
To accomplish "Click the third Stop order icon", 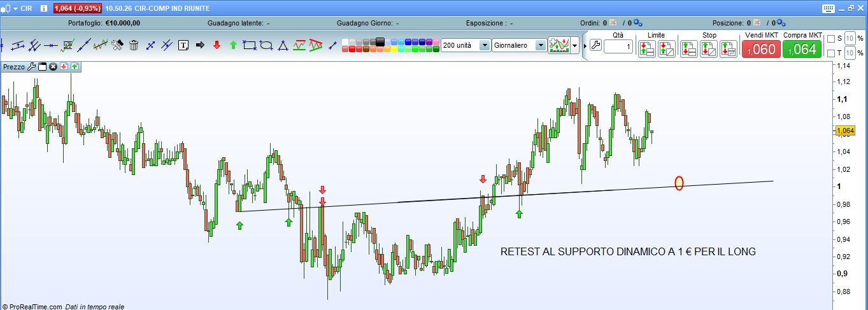I will (x=729, y=48).
